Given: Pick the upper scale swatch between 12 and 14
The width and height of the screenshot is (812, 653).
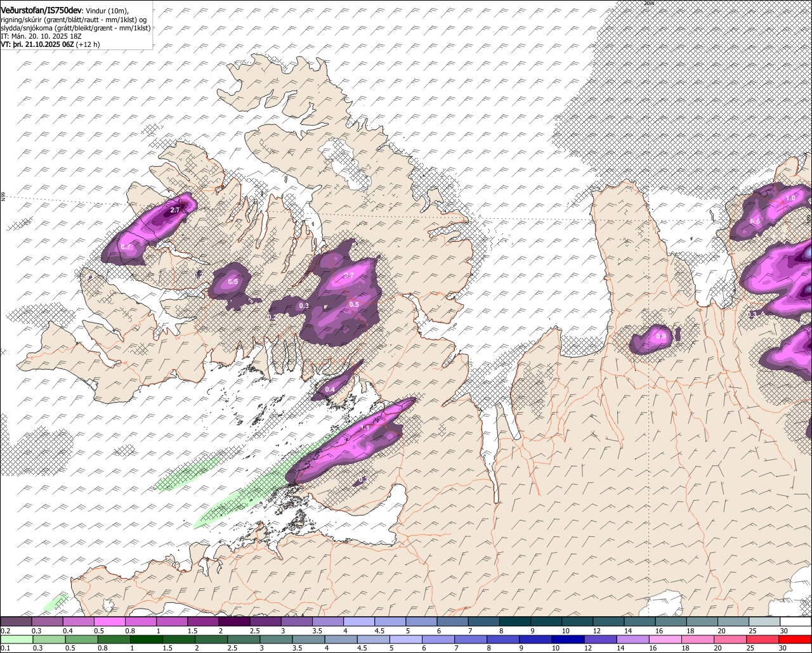Looking at the screenshot, I should 608,622.
